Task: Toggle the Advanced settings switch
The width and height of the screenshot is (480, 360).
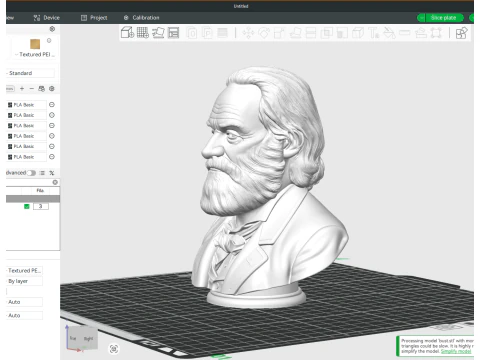Action: coord(31,173)
